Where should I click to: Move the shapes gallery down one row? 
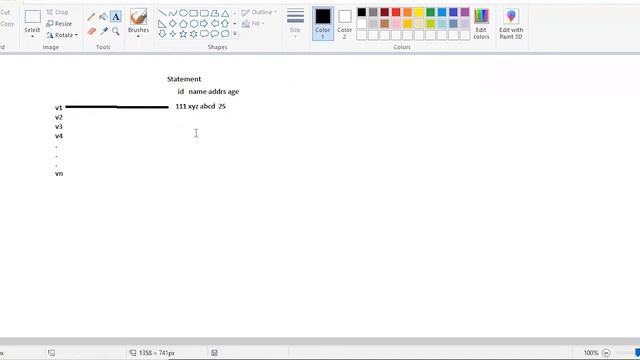point(235,24)
